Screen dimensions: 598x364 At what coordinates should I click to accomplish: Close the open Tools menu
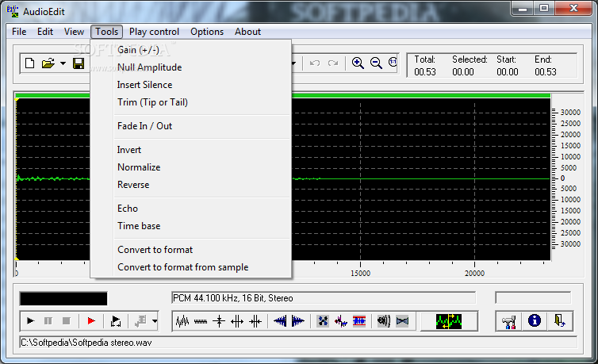click(x=107, y=32)
